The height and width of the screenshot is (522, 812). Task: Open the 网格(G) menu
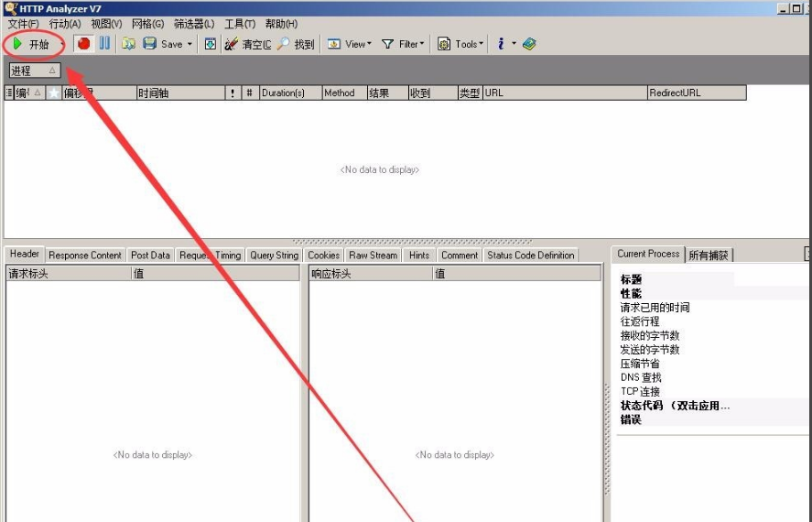coord(147,24)
